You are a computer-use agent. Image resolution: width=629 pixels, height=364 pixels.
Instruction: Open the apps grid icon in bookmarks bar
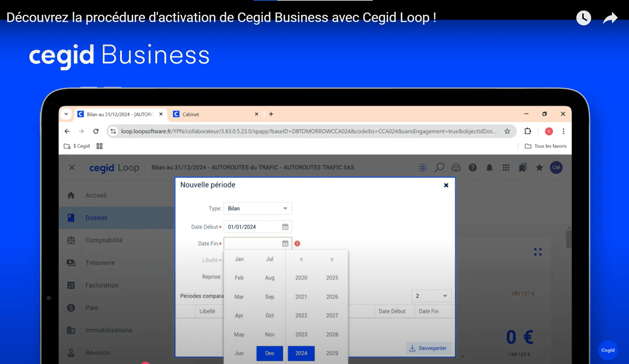(x=99, y=146)
